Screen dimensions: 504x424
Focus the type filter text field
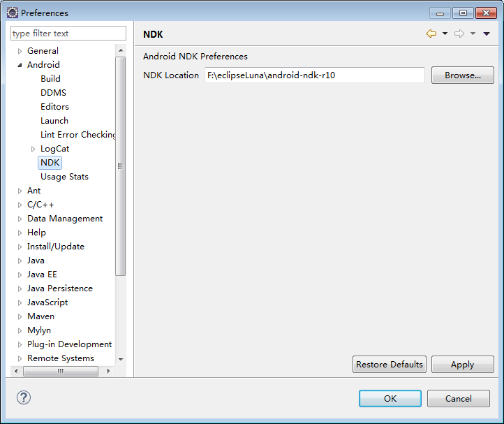pos(68,34)
